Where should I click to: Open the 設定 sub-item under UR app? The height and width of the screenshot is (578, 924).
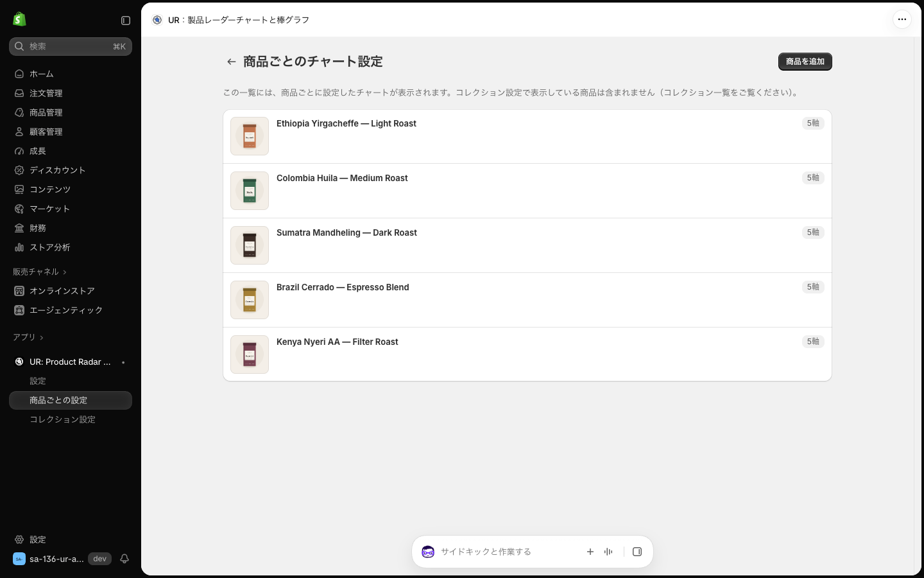pyautogui.click(x=71, y=381)
